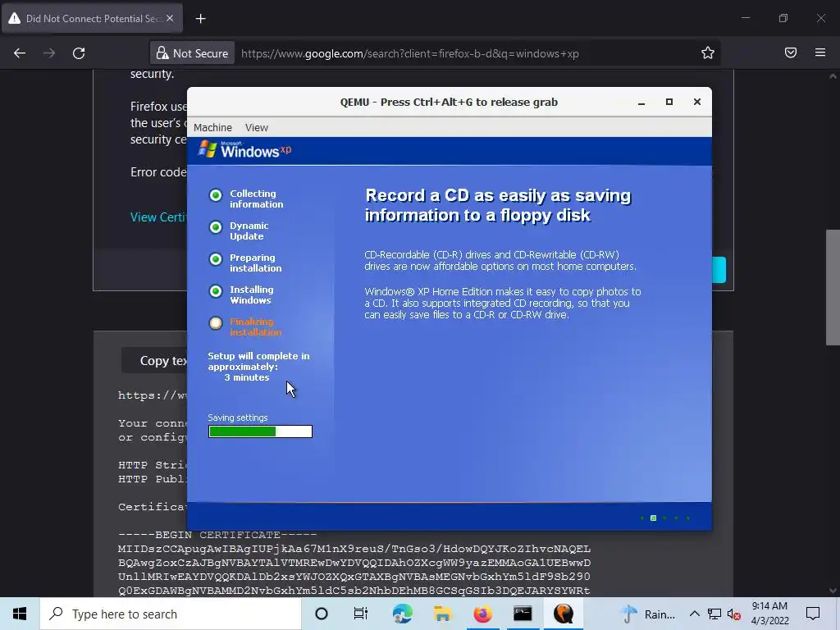
Task: Click the Firefox back arrow
Action: point(20,53)
